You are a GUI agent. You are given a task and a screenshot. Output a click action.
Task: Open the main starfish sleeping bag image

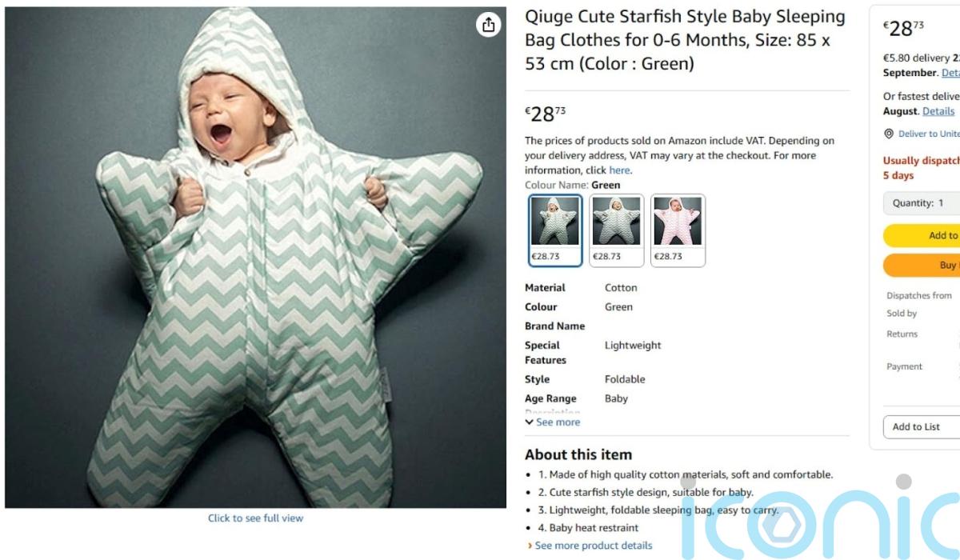click(255, 258)
